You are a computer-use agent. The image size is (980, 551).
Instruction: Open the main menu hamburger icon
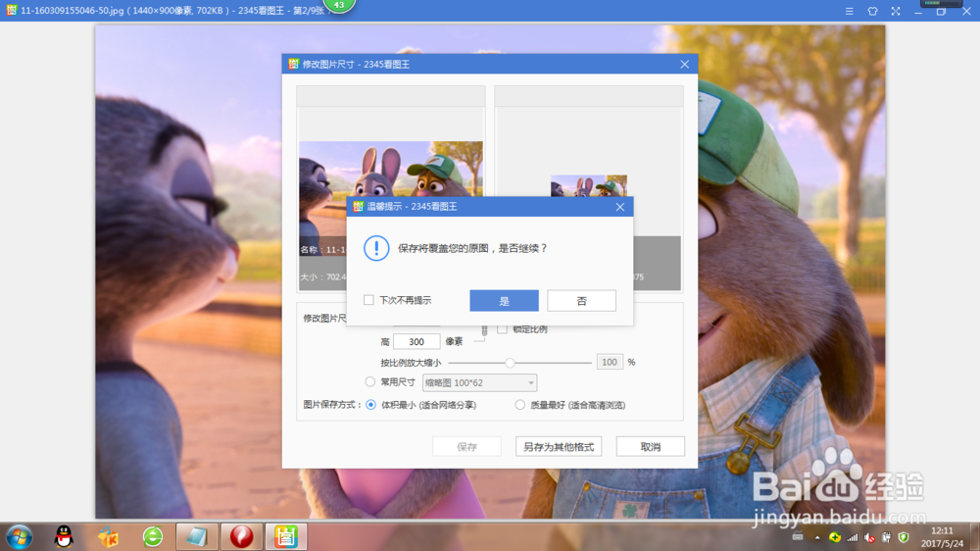coord(850,11)
